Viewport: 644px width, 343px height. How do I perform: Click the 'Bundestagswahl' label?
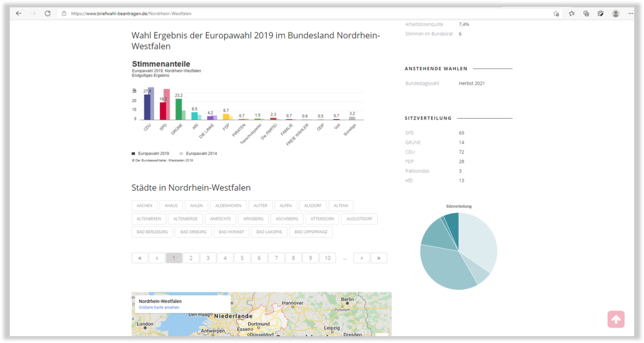point(422,83)
